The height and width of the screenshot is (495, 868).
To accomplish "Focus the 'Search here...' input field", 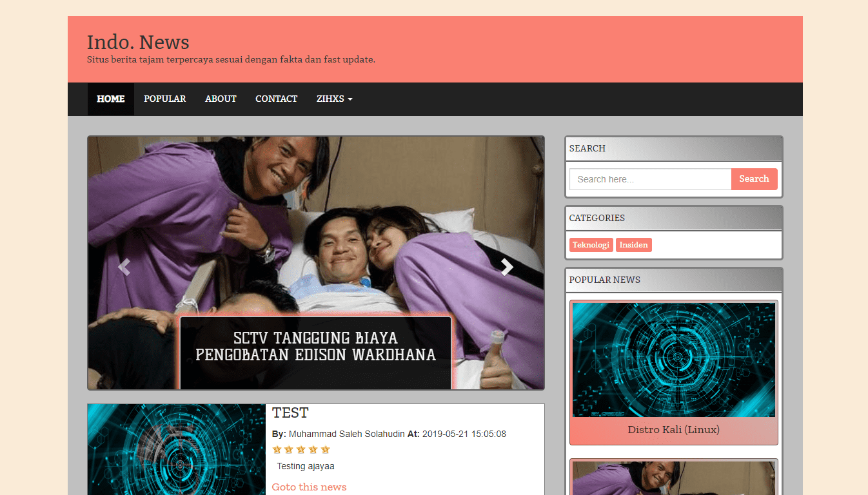I will point(650,179).
